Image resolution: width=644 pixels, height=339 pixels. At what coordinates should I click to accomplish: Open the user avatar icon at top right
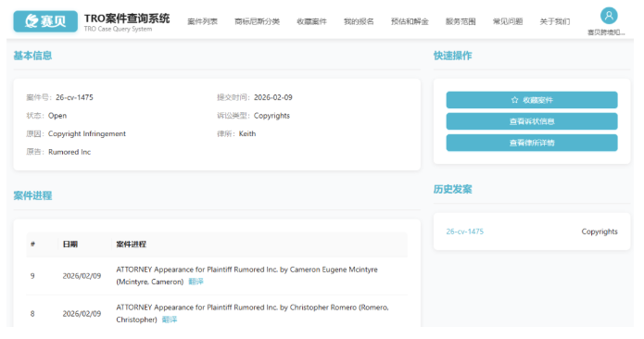tap(609, 16)
